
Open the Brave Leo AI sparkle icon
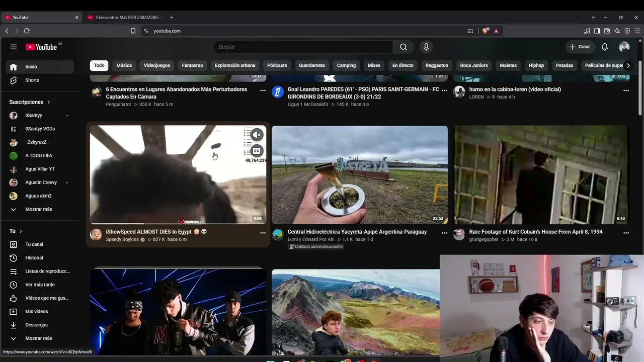tap(617, 31)
